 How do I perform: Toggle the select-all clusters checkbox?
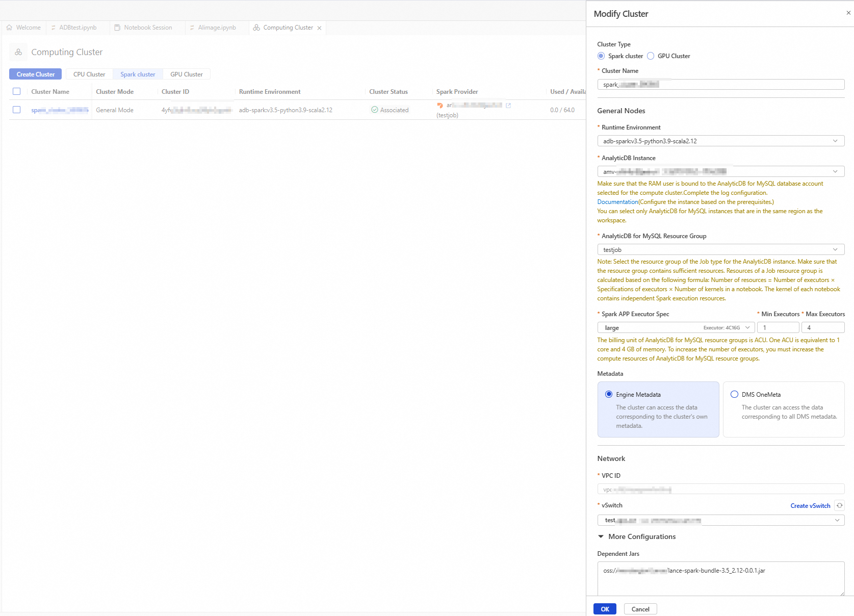pos(17,91)
